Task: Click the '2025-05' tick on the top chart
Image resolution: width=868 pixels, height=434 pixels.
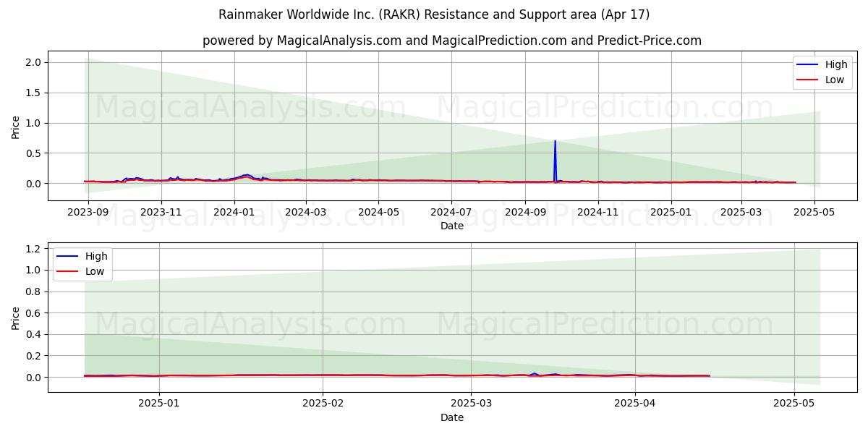Action: coord(814,212)
